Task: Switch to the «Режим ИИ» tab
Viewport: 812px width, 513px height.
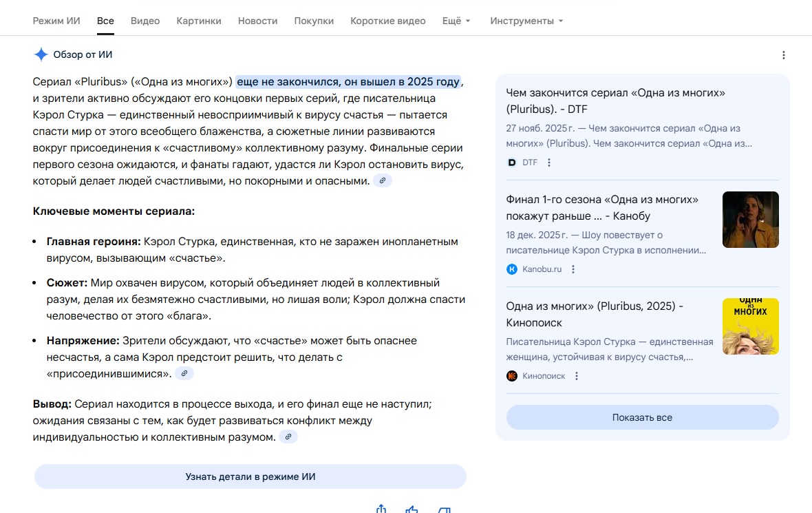Action: 56,21
